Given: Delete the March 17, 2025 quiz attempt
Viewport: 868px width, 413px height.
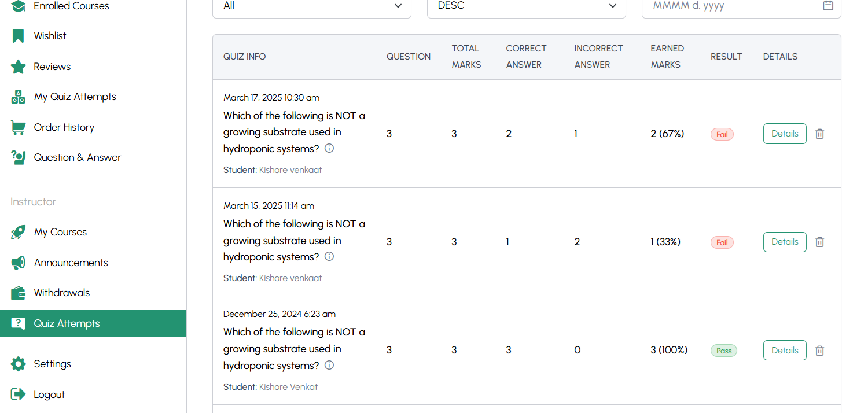Looking at the screenshot, I should click(819, 134).
